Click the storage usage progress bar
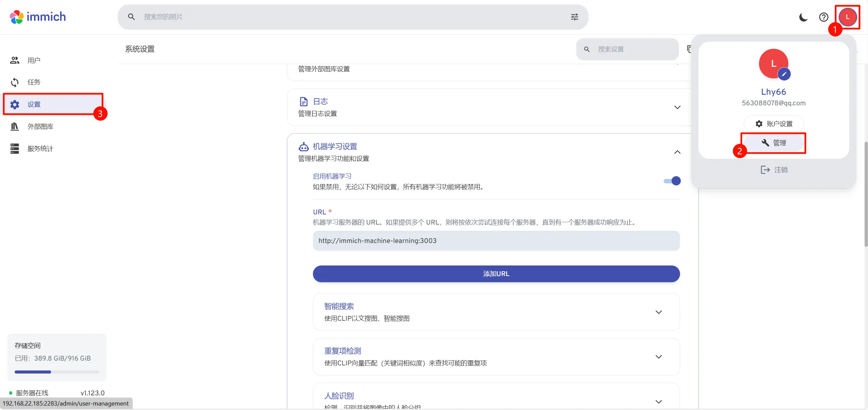868x410 pixels. coord(56,371)
